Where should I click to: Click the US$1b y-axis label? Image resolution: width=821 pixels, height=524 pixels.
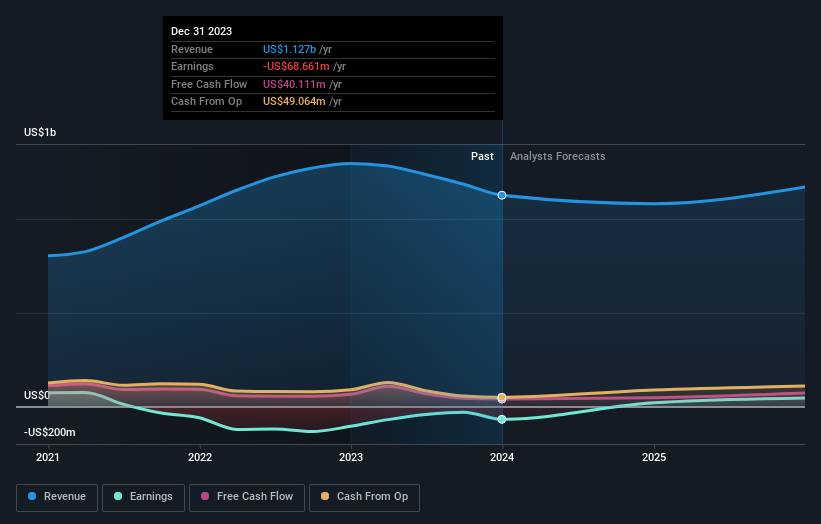[x=40, y=132]
